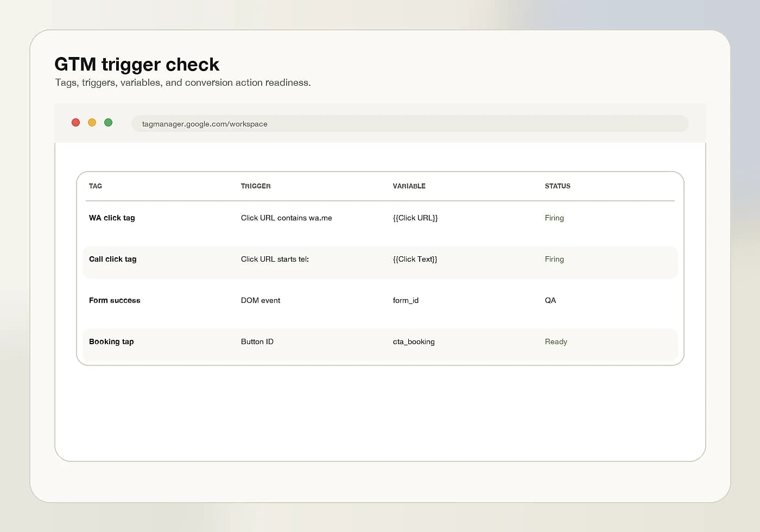760x532 pixels.
Task: Click the subtitle about conversion action readiness
Action: (183, 83)
